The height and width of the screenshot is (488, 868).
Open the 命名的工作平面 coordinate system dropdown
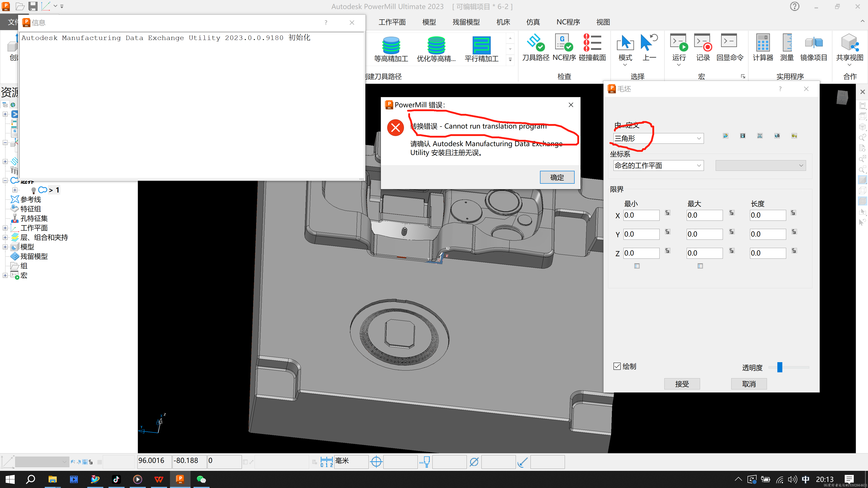pos(658,165)
